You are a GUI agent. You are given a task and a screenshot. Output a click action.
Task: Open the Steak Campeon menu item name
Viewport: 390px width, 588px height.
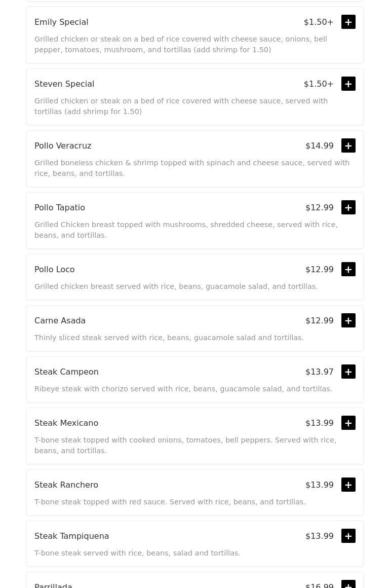tap(66, 372)
